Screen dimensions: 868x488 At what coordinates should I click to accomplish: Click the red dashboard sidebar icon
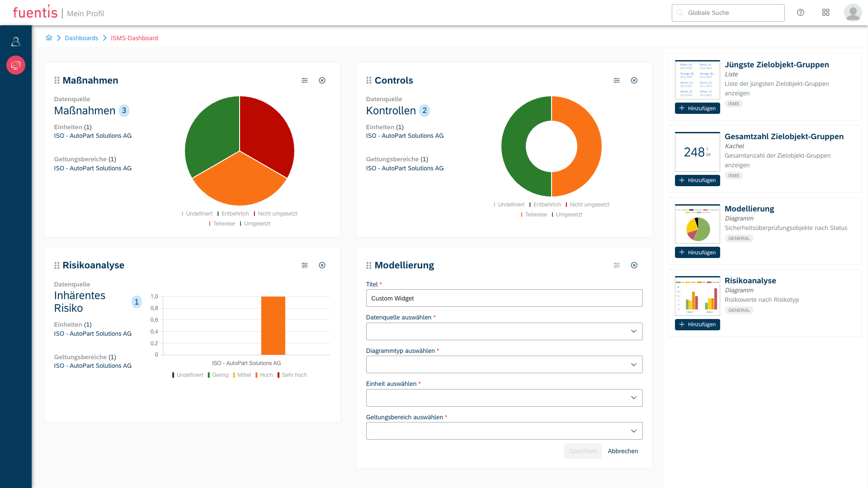(x=16, y=65)
